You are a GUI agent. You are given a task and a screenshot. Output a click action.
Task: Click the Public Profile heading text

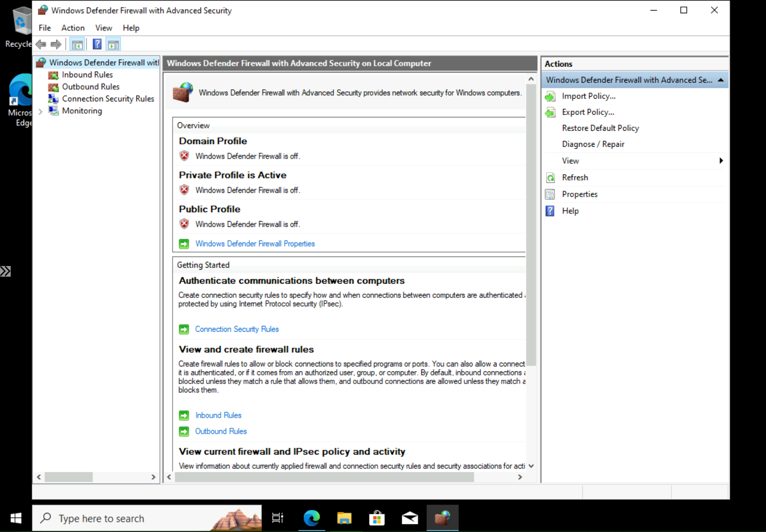(209, 209)
